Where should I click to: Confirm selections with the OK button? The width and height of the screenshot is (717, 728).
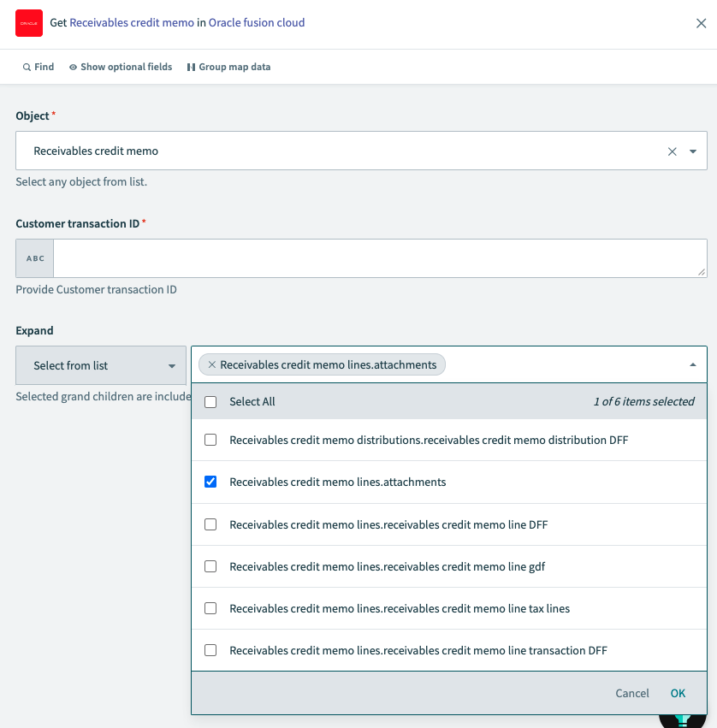click(x=678, y=693)
